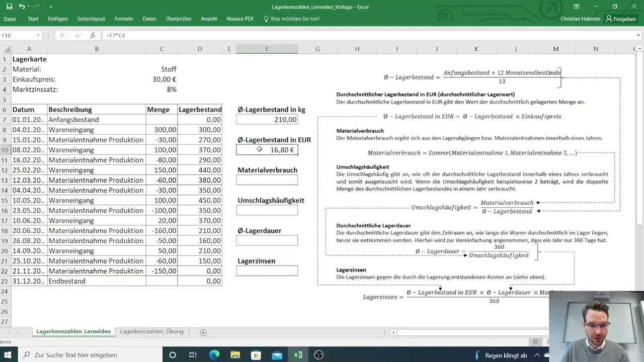This screenshot has height=362, width=644.
Task: Click the empty Materialverbrauch result cell
Action: pos(267,180)
